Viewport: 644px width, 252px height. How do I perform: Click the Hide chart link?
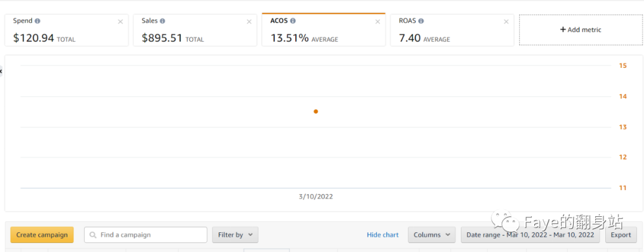383,235
